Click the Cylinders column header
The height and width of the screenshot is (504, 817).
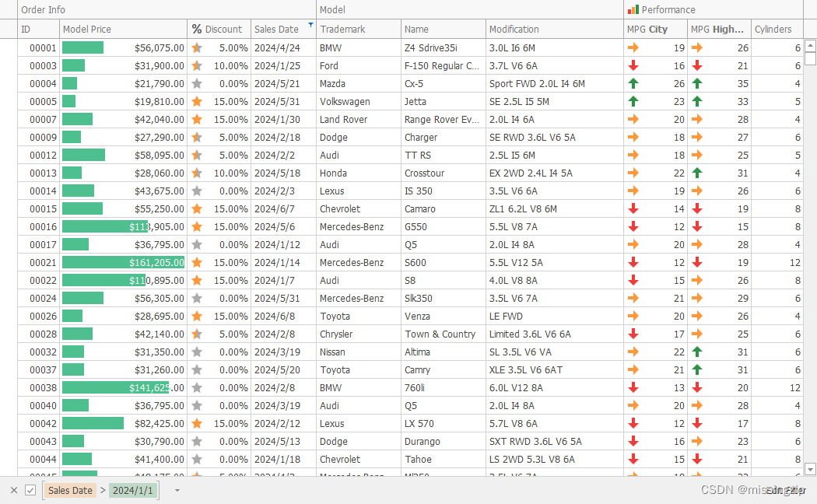(777, 29)
